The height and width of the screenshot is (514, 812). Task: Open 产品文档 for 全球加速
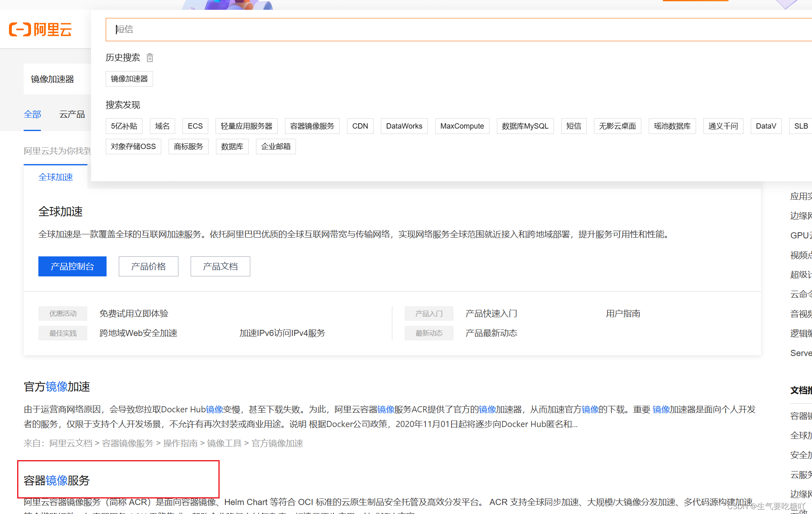click(220, 267)
